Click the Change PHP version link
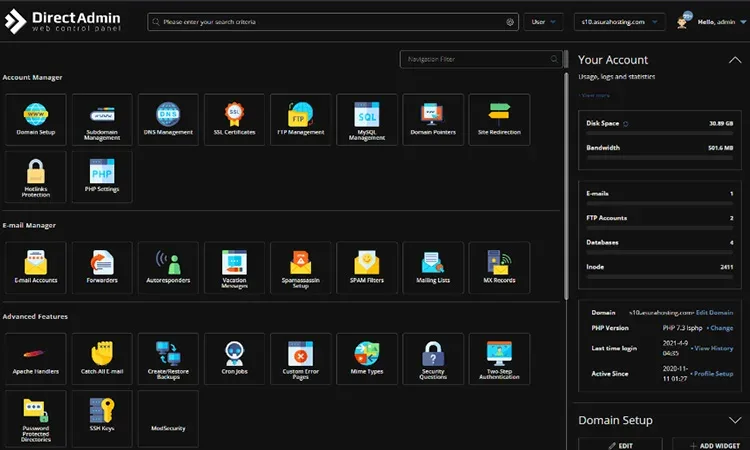The image size is (750, 450). click(720, 328)
